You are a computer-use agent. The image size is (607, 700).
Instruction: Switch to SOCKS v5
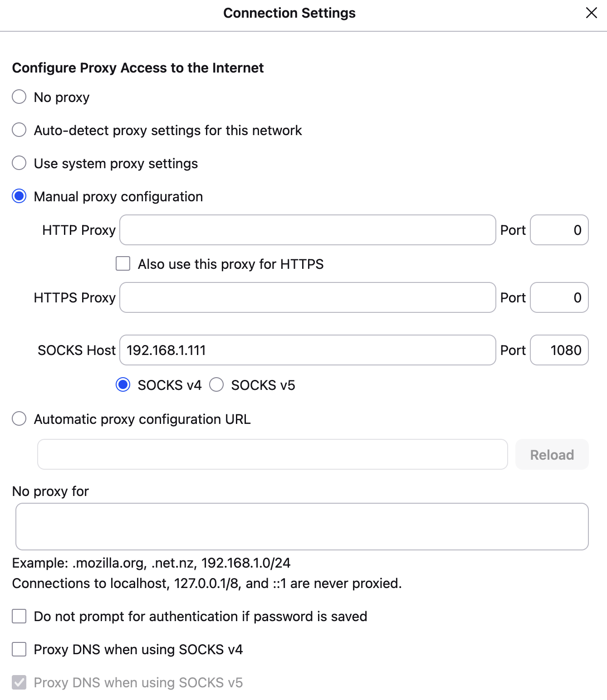[216, 385]
